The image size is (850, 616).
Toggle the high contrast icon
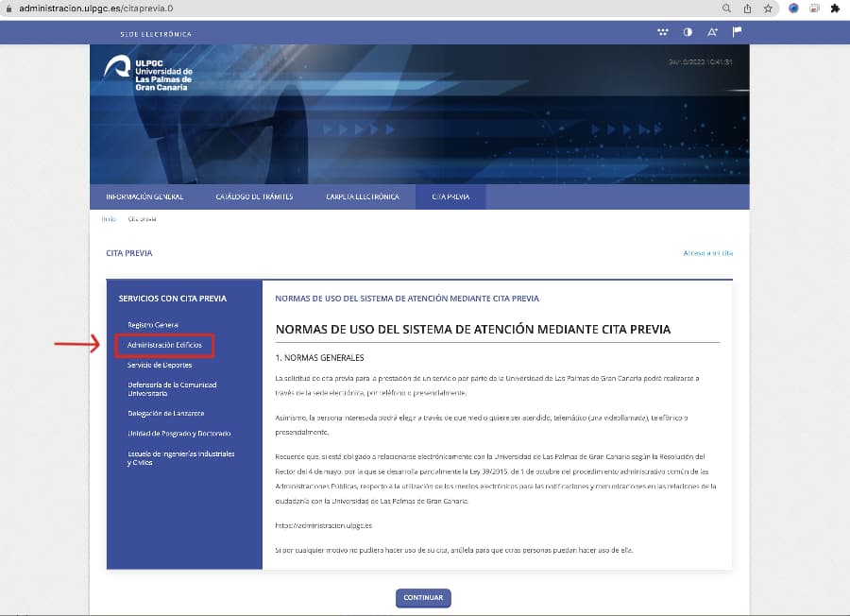coord(688,32)
